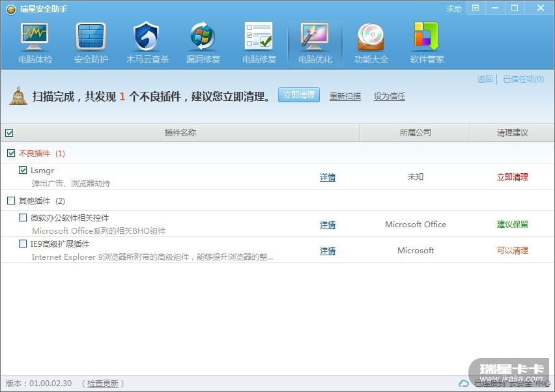Maximize the 瑞星安全助手 window
The width and height of the screenshot is (555, 392).
click(x=515, y=8)
